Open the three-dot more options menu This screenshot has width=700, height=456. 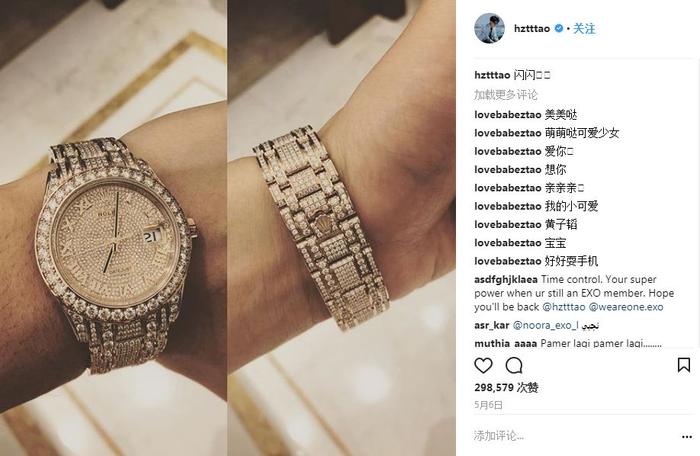687,437
